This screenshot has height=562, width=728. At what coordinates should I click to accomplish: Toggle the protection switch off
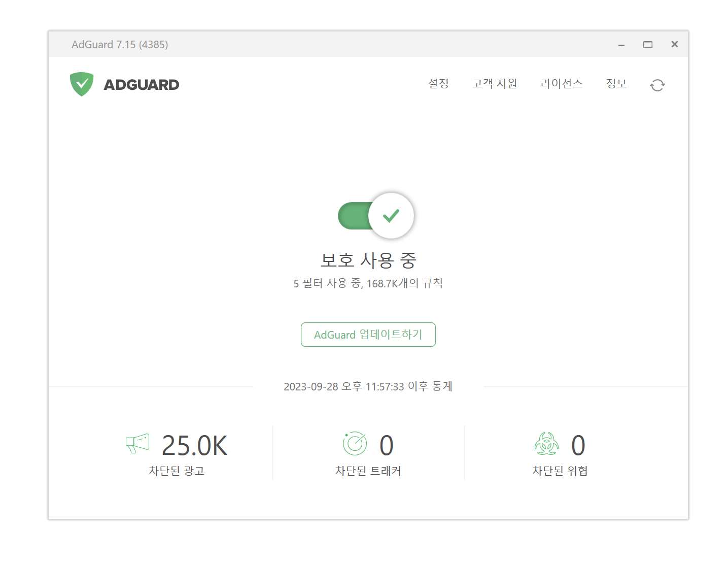[376, 216]
